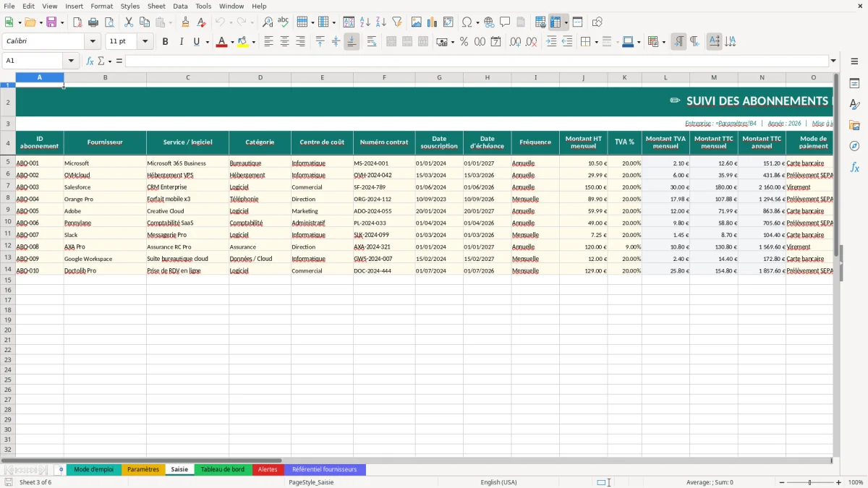Click the horizontal scrollbar
Viewport: 868px width, 488px height.
click(x=142, y=460)
